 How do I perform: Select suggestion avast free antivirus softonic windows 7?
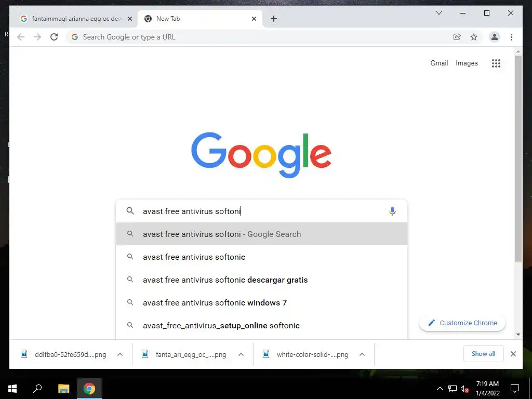(x=261, y=303)
